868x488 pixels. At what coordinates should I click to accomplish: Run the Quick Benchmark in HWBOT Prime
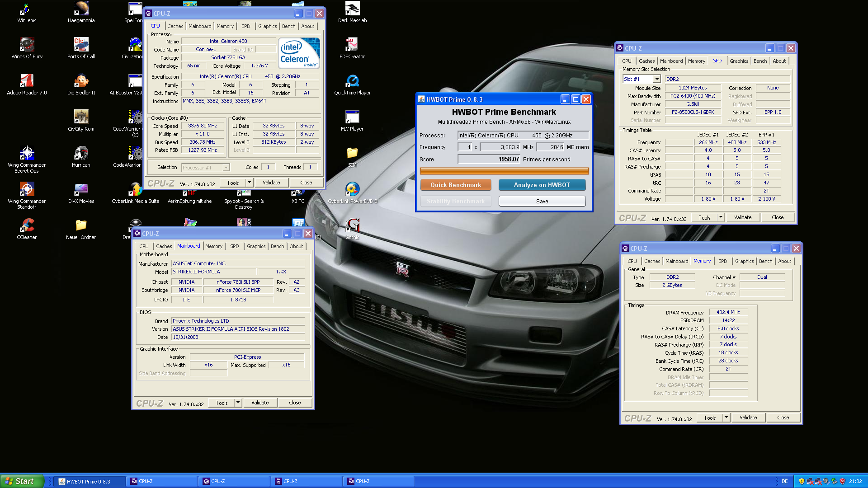(456, 185)
